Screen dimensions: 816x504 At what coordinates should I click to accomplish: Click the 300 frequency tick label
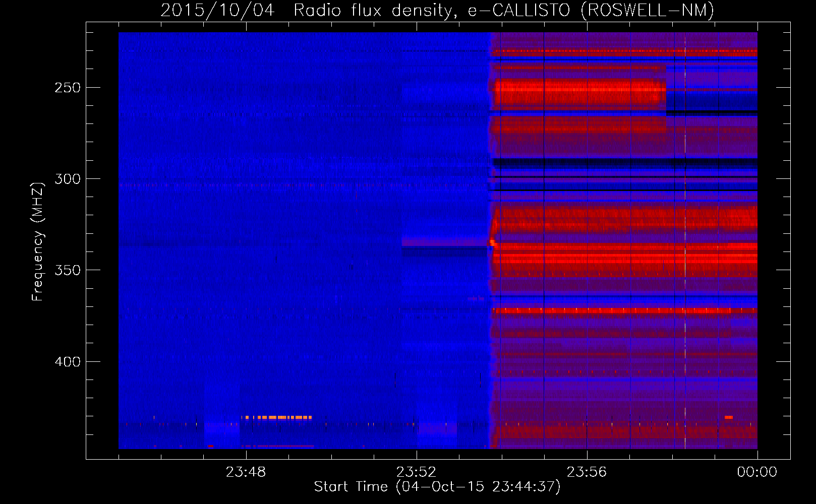pos(68,179)
